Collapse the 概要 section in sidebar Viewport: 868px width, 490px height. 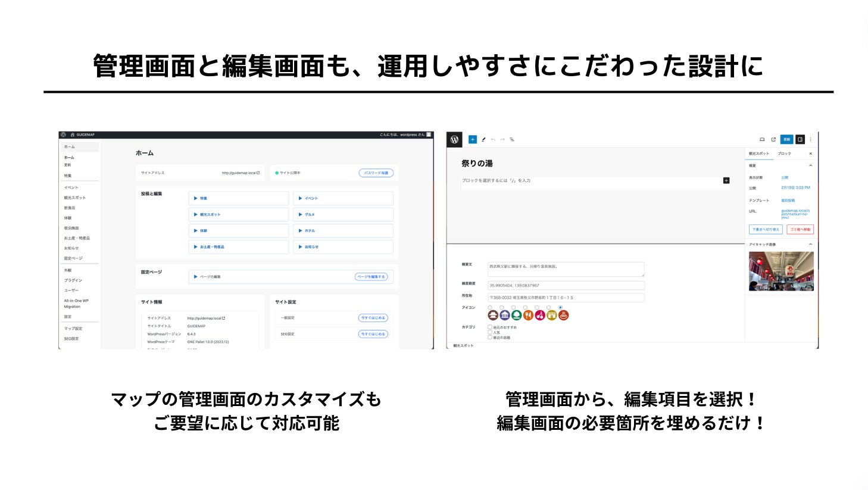[x=810, y=166]
